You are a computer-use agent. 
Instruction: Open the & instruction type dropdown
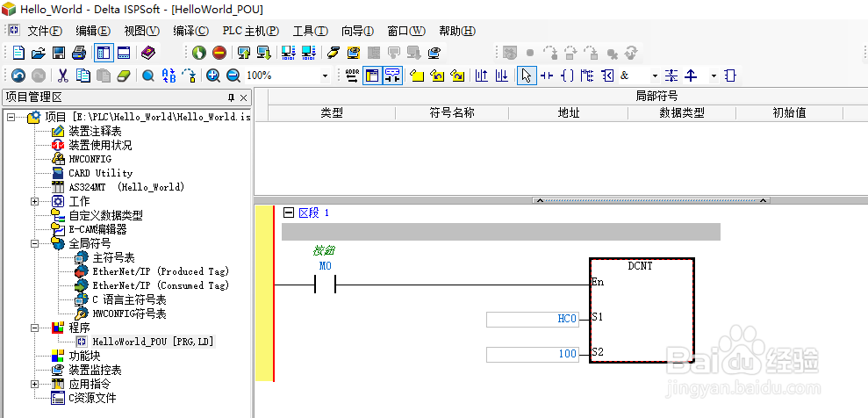(x=656, y=76)
